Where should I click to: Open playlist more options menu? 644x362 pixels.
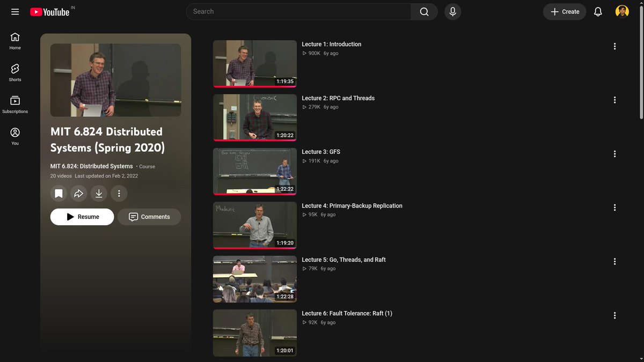pos(119,194)
